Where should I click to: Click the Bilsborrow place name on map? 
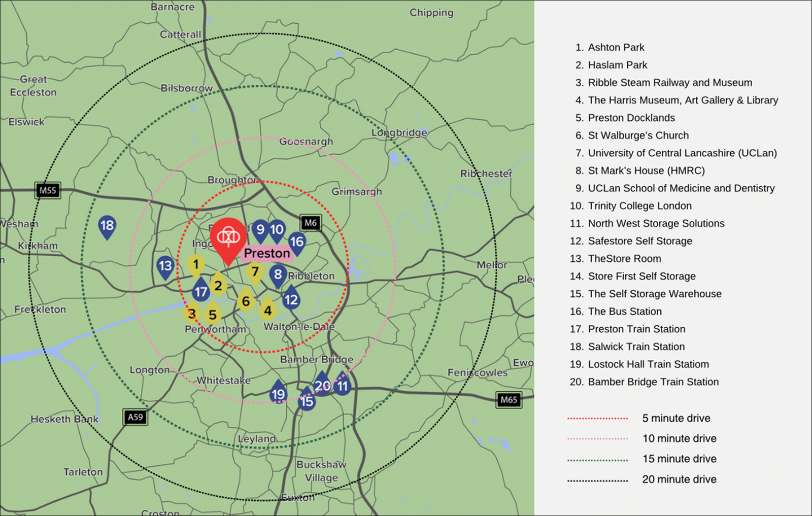187,88
